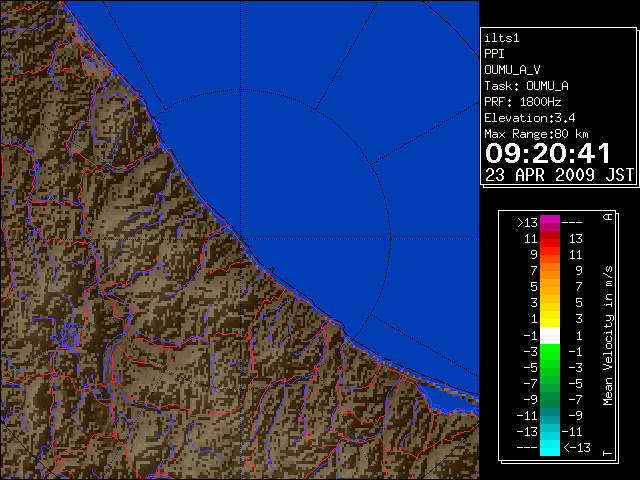This screenshot has width=640, height=480.
Task: Click the '09:20:41' timestamp
Action: [x=547, y=153]
